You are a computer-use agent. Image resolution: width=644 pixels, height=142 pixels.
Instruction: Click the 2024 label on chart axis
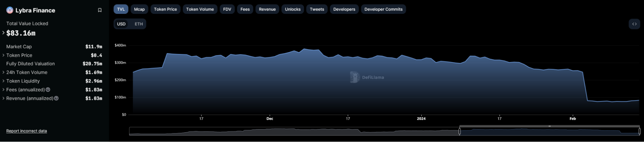[421, 119]
